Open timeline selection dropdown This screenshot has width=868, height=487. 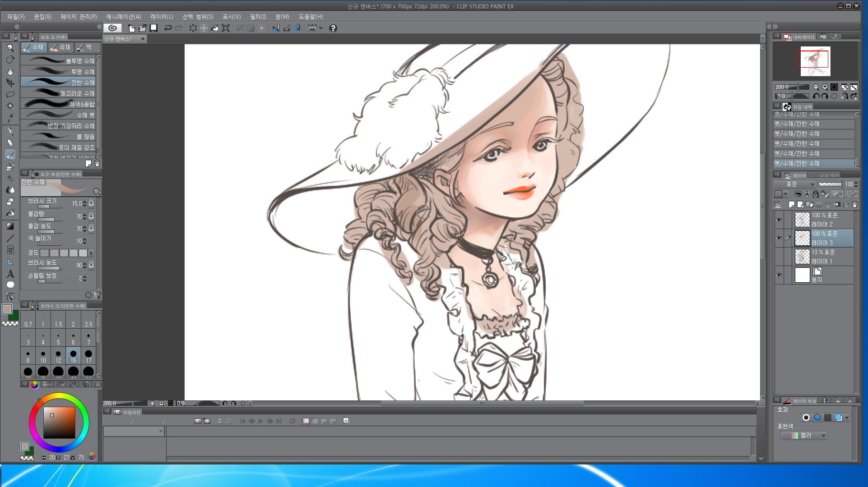(134, 432)
